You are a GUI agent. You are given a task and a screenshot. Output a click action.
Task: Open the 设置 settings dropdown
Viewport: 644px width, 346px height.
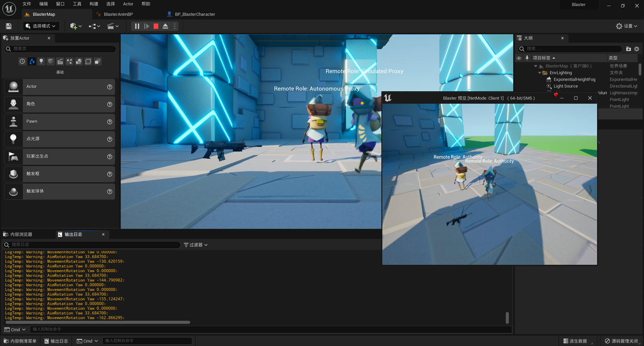(x=626, y=26)
